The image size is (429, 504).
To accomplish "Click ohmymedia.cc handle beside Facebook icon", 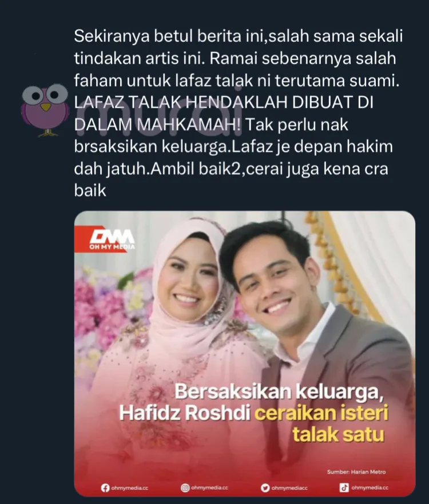I will [x=130, y=488].
